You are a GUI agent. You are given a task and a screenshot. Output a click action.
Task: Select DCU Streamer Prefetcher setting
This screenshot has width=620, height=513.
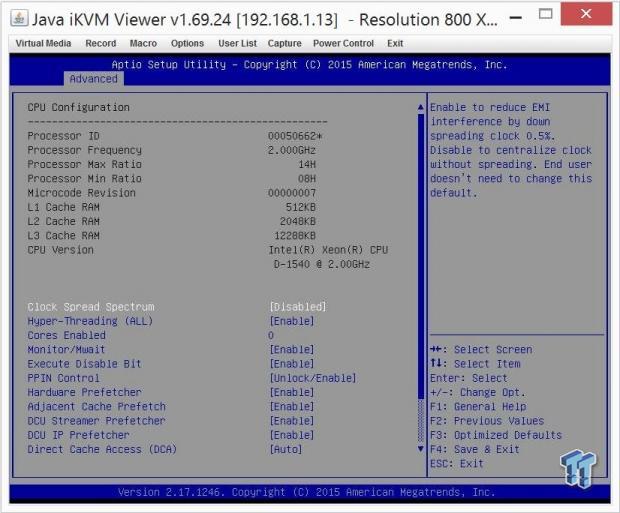point(96,421)
